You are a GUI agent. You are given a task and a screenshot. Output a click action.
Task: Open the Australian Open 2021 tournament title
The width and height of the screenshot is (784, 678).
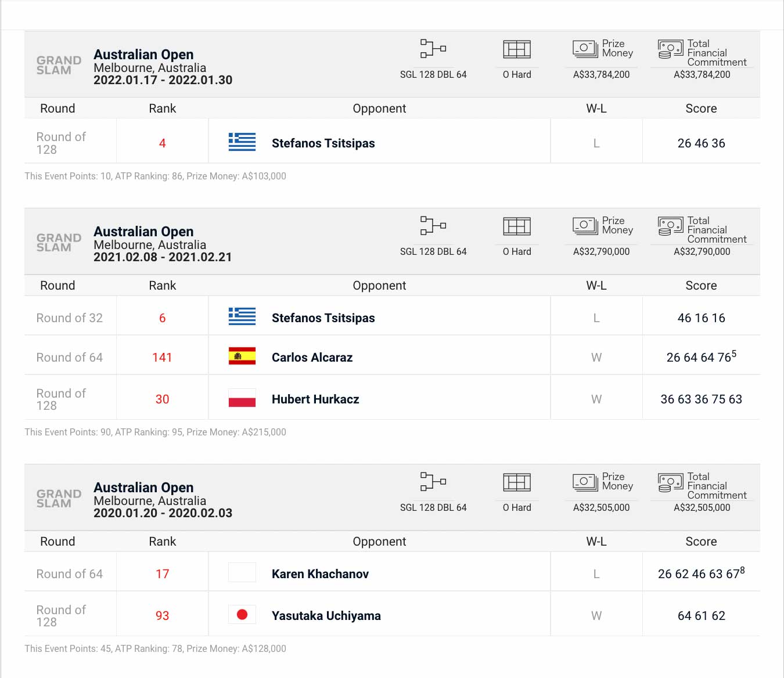pos(143,232)
